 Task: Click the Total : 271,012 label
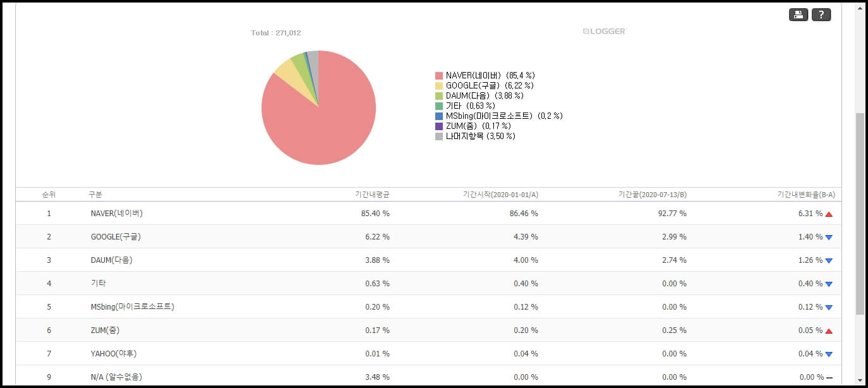(276, 33)
